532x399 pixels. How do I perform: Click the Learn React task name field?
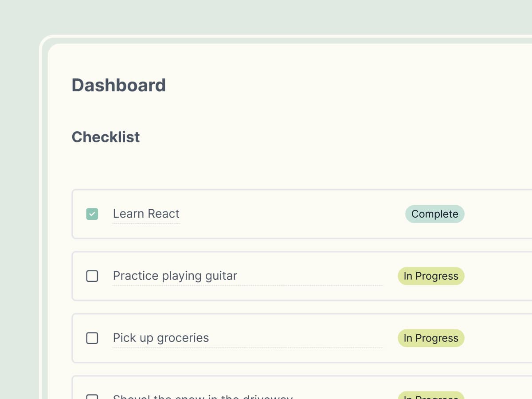coord(146,214)
